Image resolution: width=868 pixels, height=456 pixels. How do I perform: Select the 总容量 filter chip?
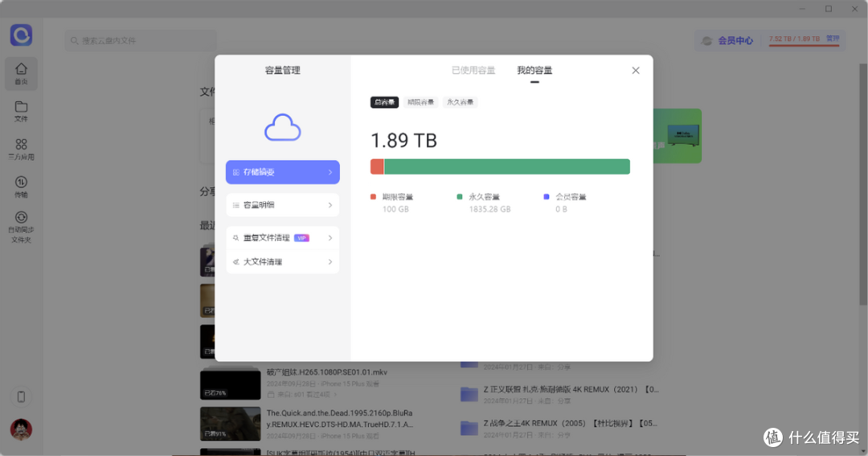[x=384, y=102]
